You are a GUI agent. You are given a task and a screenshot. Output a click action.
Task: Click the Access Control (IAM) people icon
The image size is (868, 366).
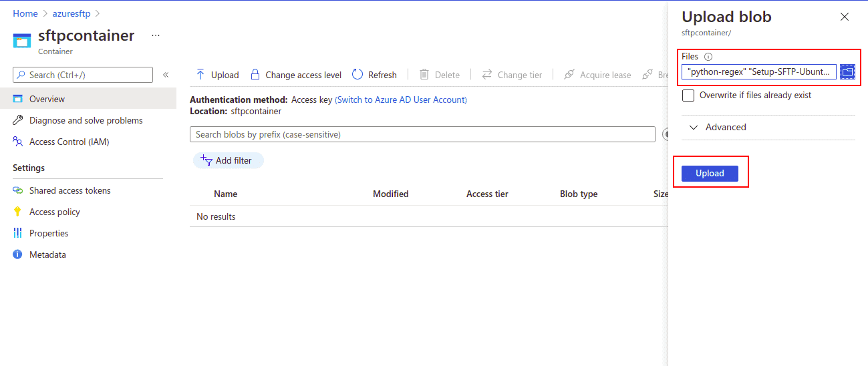click(18, 142)
